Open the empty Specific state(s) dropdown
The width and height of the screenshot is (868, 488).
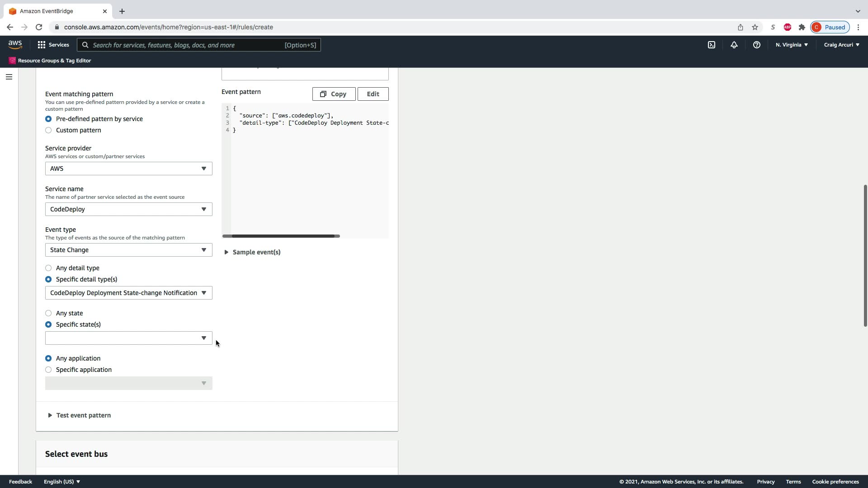click(x=128, y=338)
